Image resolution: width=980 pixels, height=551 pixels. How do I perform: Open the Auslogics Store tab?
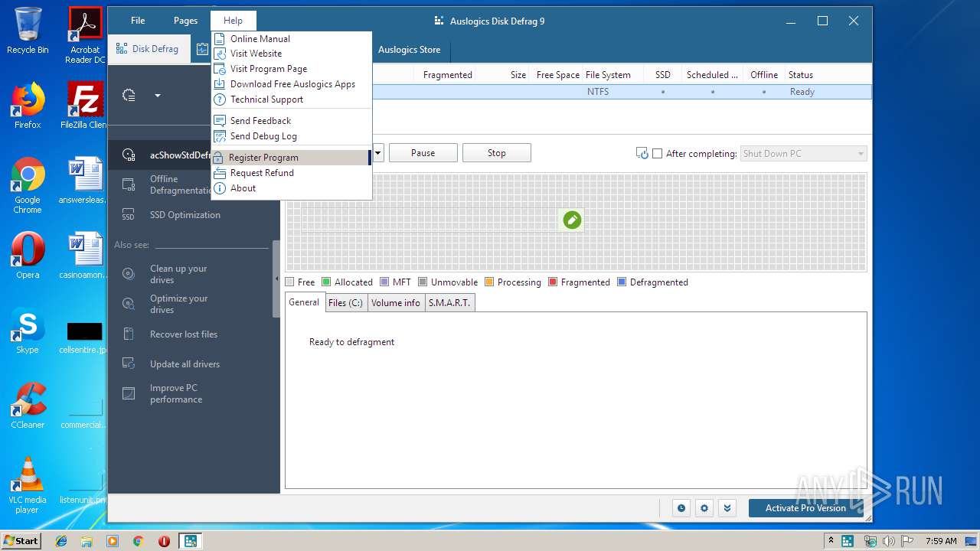click(409, 50)
